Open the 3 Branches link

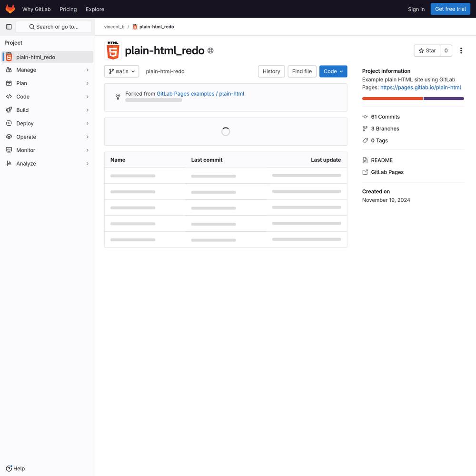tap(385, 129)
